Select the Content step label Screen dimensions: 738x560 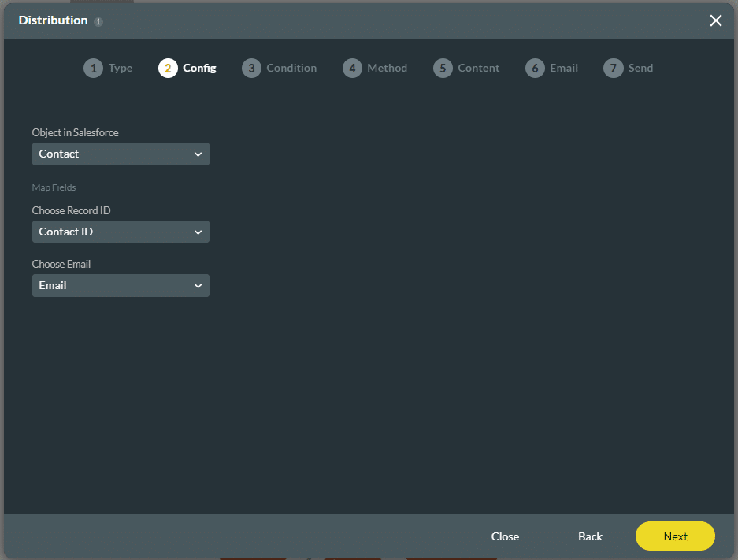pyautogui.click(x=478, y=69)
